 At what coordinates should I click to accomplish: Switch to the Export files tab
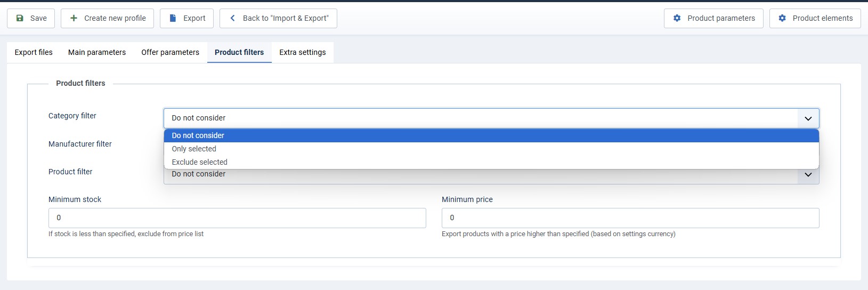pos(34,52)
